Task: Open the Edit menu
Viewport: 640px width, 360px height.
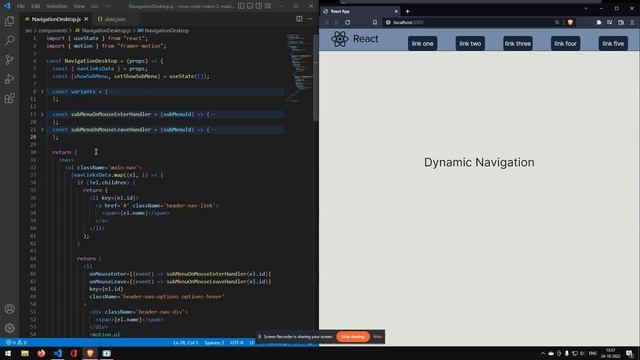Action: tap(36, 6)
